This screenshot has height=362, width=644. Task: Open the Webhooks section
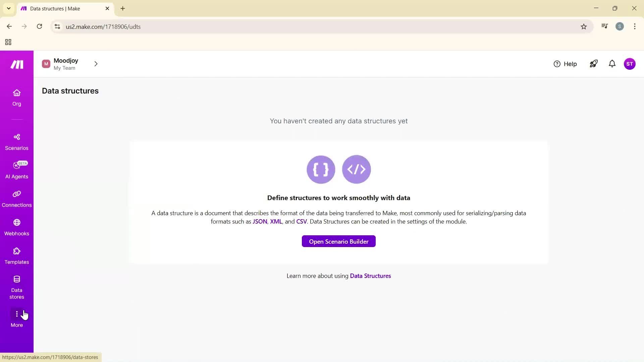(x=16, y=227)
